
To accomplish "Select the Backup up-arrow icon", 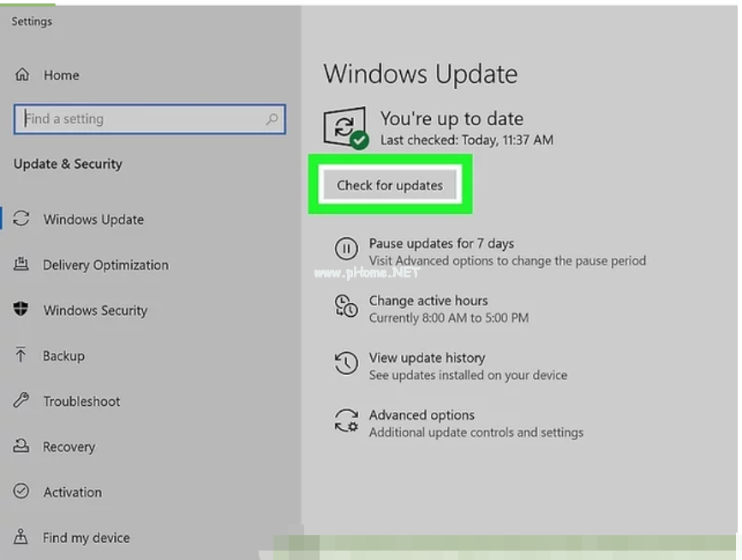I will point(21,355).
